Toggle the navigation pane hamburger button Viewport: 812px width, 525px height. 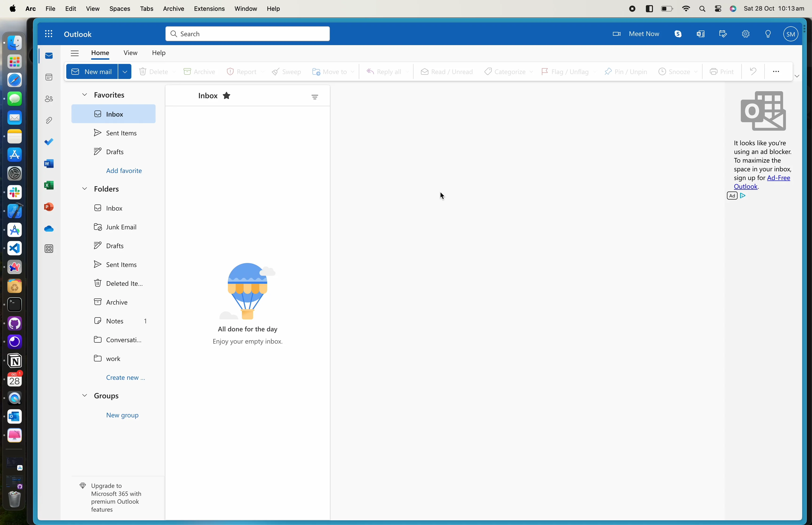pos(75,53)
